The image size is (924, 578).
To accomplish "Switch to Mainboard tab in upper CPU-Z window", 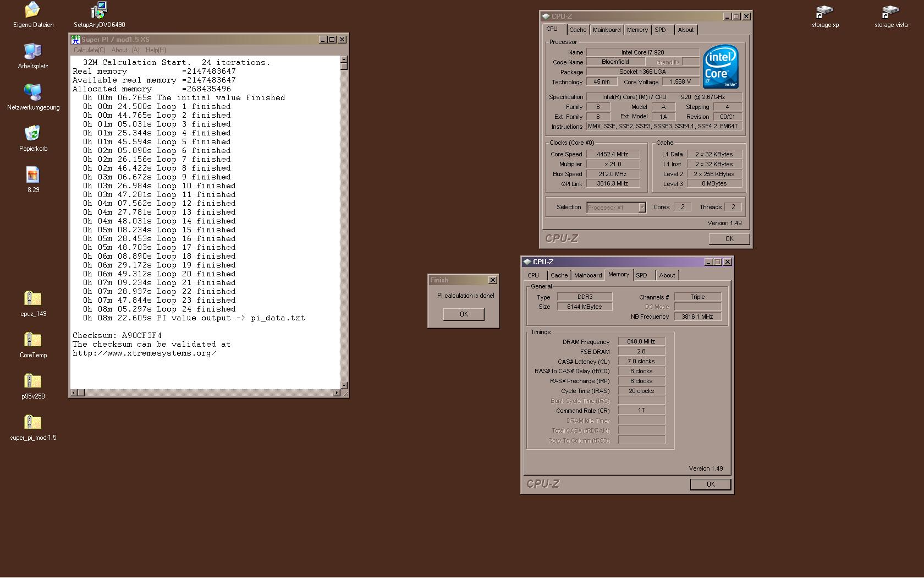I will tap(607, 30).
